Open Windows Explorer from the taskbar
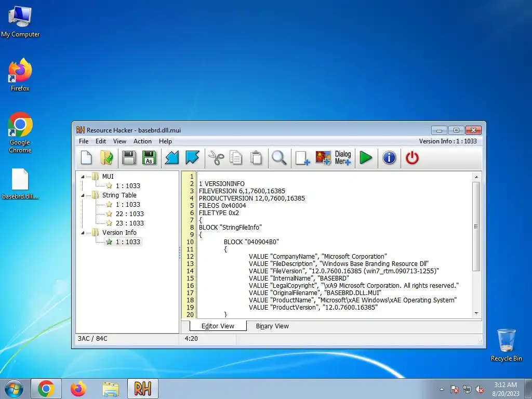Screen dimensions: 532x399 111,389
